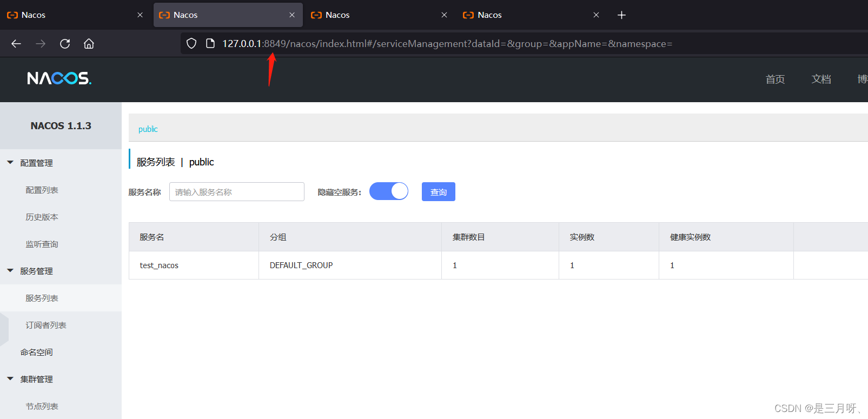This screenshot has width=868, height=419.
Task: Open a new browser tab with plus
Action: [621, 15]
